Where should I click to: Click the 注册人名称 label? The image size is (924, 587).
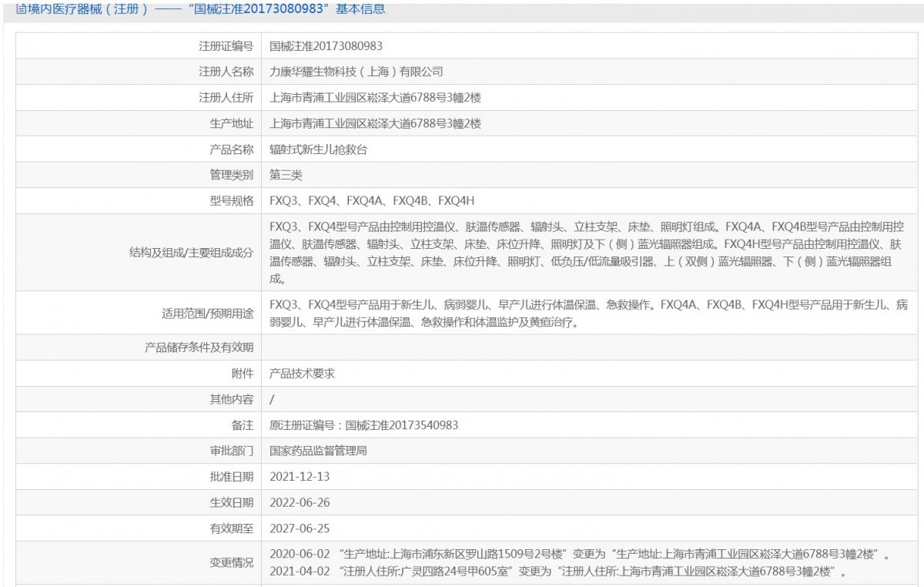click(x=226, y=72)
